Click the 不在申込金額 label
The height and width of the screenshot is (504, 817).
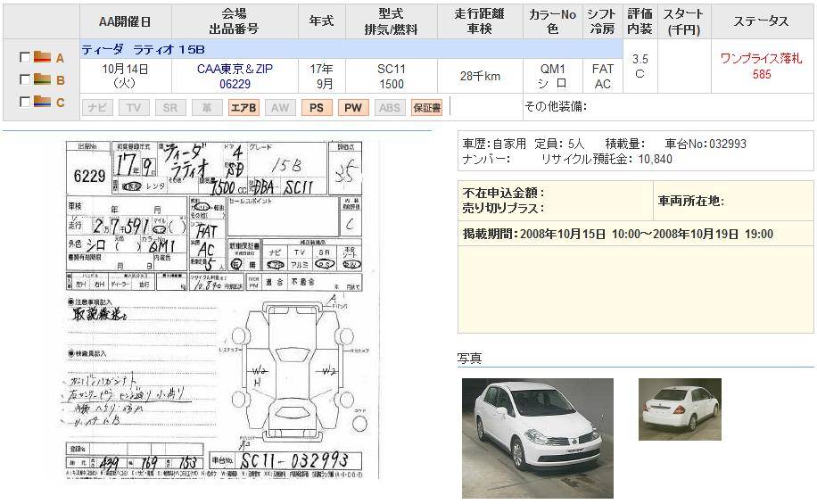[x=503, y=193]
